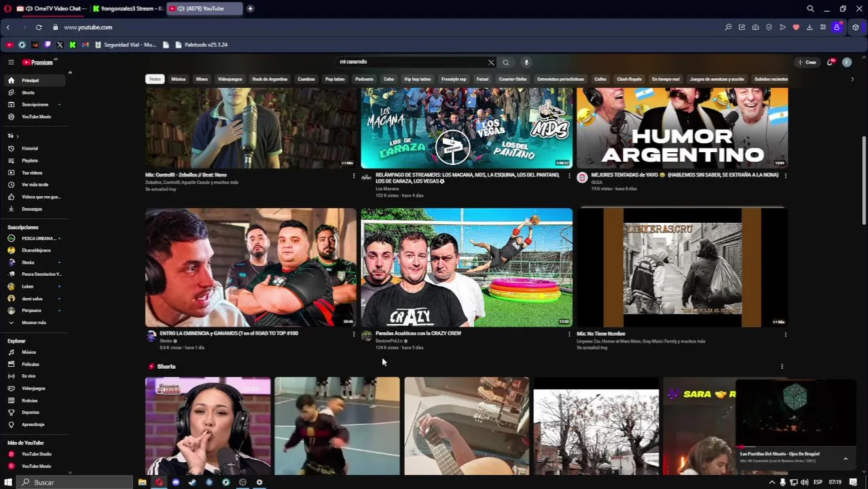Screen dimensions: 868x489
Task: Open Shorts shelf three-dot menu
Action: coord(782,367)
